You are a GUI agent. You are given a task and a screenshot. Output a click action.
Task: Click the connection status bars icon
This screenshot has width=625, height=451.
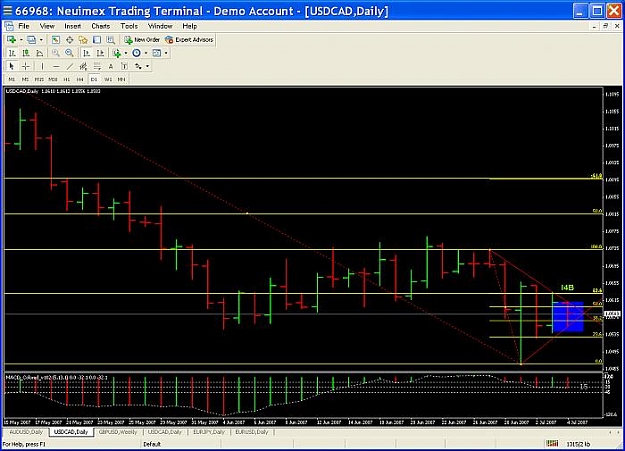click(552, 443)
